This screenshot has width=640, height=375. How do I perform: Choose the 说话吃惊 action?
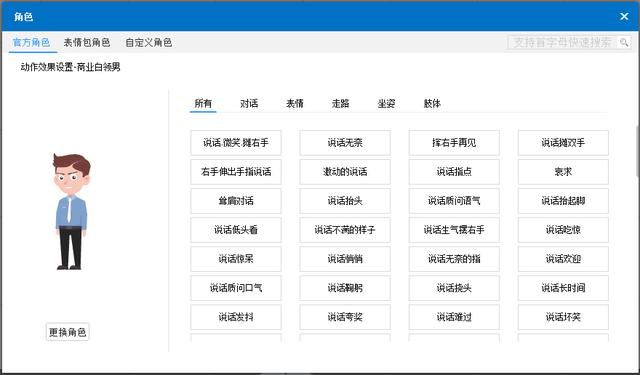pyautogui.click(x=563, y=230)
